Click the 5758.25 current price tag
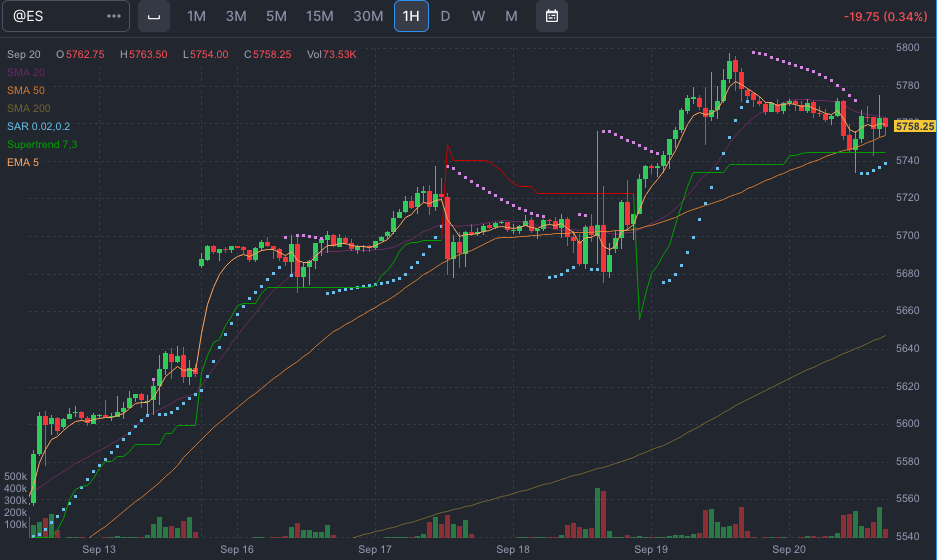937x560 pixels. (x=914, y=127)
